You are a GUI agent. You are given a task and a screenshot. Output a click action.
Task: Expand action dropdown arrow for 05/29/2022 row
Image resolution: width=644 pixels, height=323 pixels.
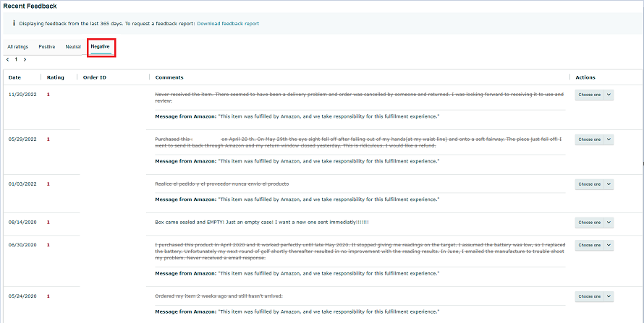click(609, 139)
